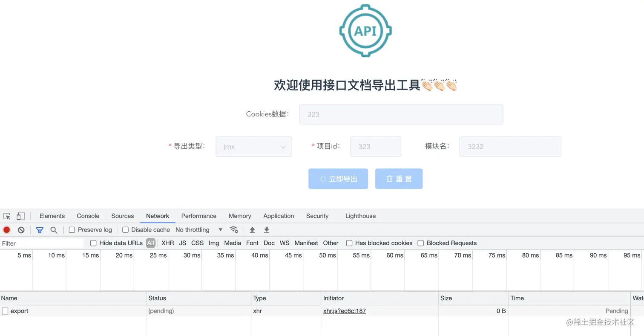Filter requests by Img
The height and width of the screenshot is (336, 644).
click(x=214, y=243)
